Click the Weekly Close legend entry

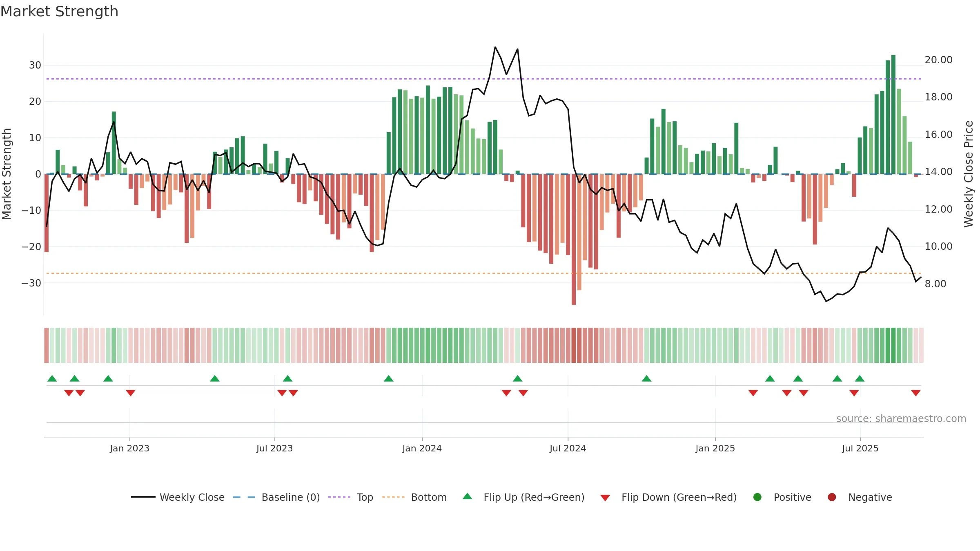click(x=178, y=497)
